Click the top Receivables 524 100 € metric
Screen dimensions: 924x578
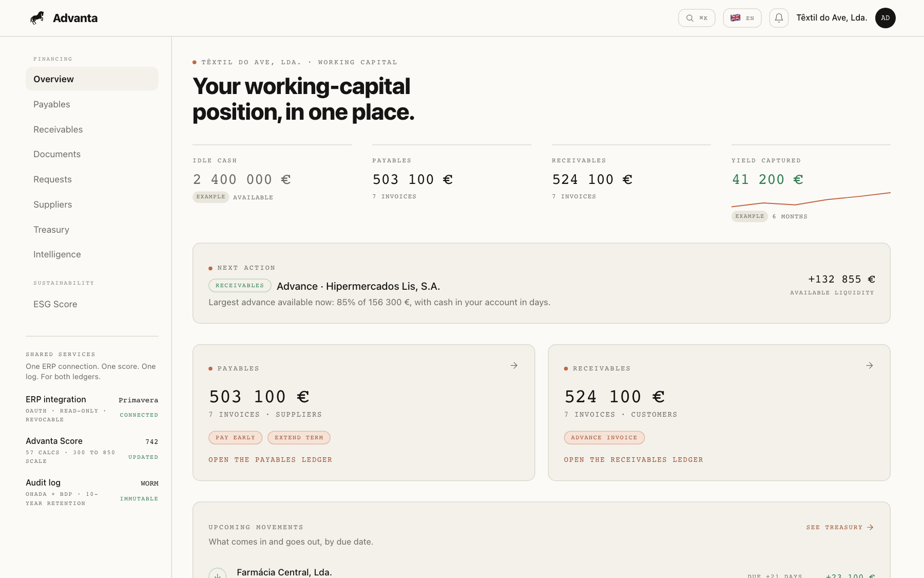coord(592,179)
